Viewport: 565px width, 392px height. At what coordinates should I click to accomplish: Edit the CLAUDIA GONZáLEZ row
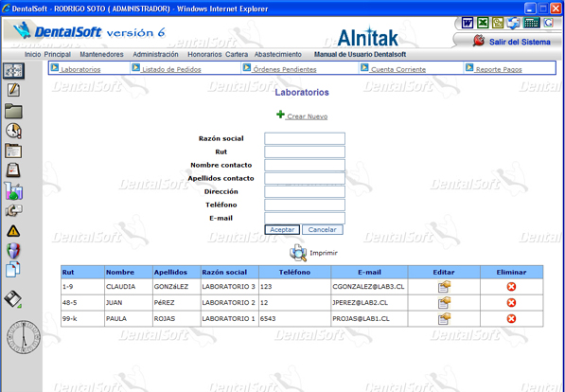[444, 287]
